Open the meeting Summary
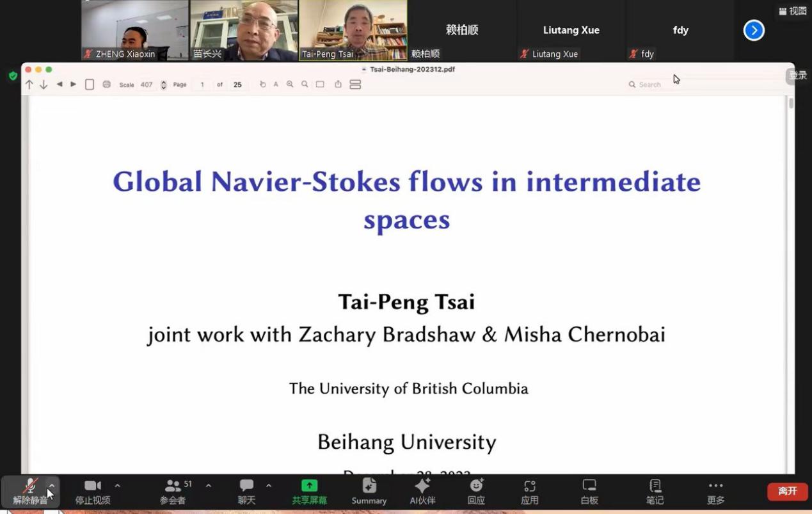812x514 pixels. coord(369,491)
